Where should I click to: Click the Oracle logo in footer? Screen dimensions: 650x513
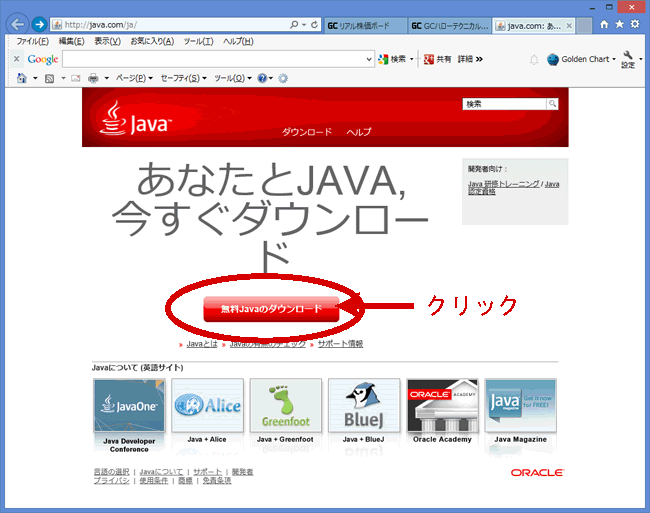pyautogui.click(x=537, y=473)
